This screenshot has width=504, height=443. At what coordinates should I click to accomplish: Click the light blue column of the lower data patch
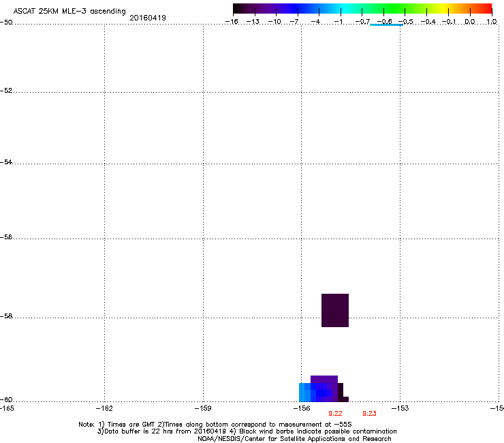click(x=302, y=392)
